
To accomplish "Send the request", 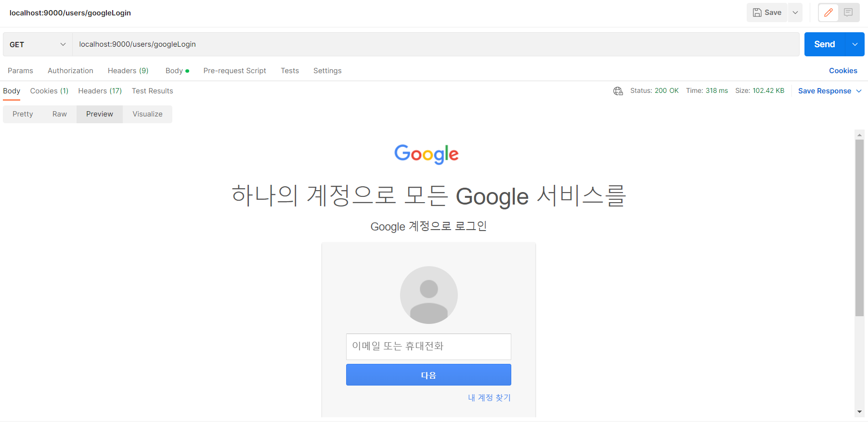I will (x=824, y=44).
